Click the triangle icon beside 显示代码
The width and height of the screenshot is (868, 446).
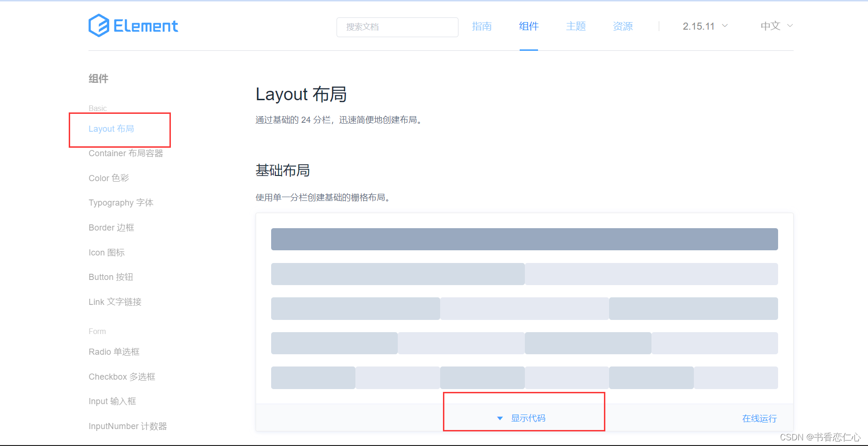click(x=500, y=418)
